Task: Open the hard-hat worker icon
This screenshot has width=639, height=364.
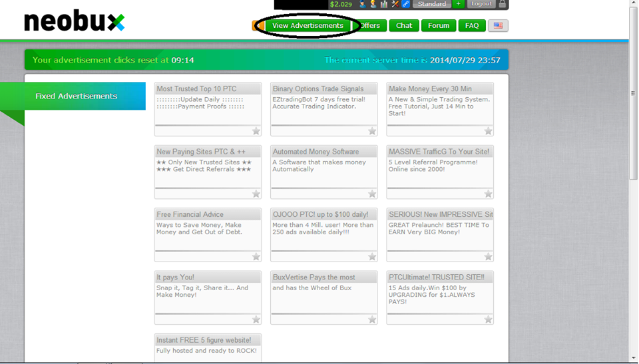Action: [x=373, y=4]
